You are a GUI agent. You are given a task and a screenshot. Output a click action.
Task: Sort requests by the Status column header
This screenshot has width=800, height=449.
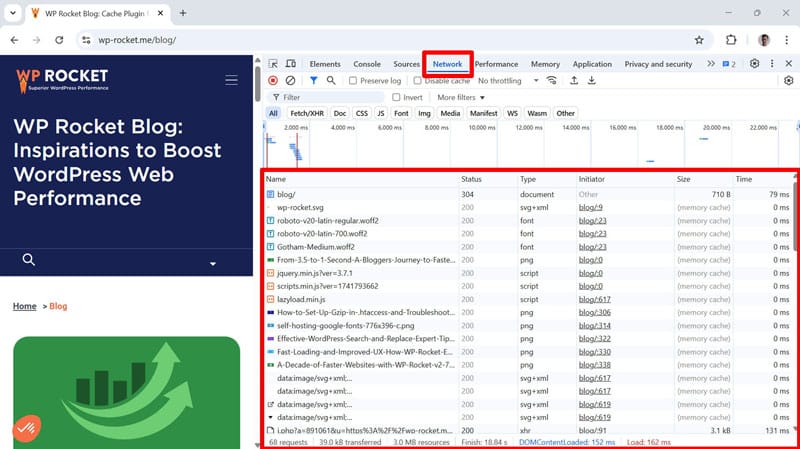488,179
